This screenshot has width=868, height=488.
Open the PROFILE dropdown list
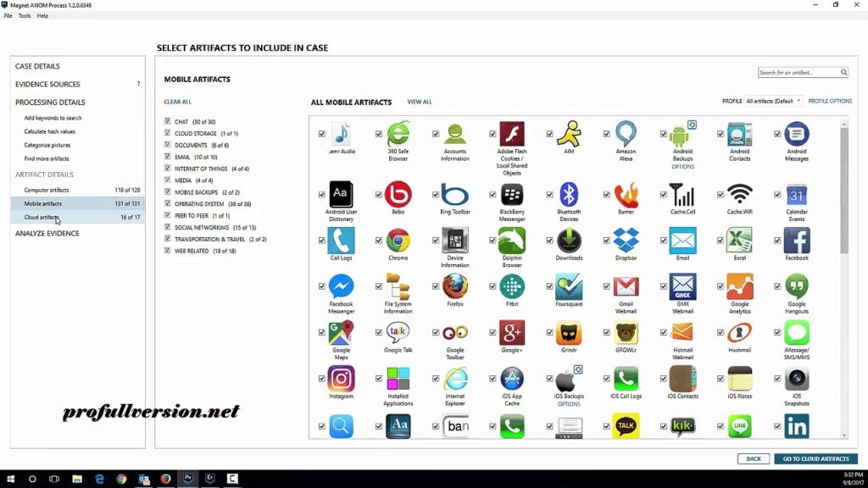point(773,101)
